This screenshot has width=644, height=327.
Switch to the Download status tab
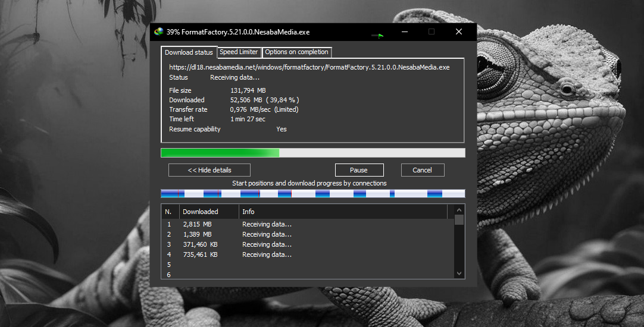point(189,52)
